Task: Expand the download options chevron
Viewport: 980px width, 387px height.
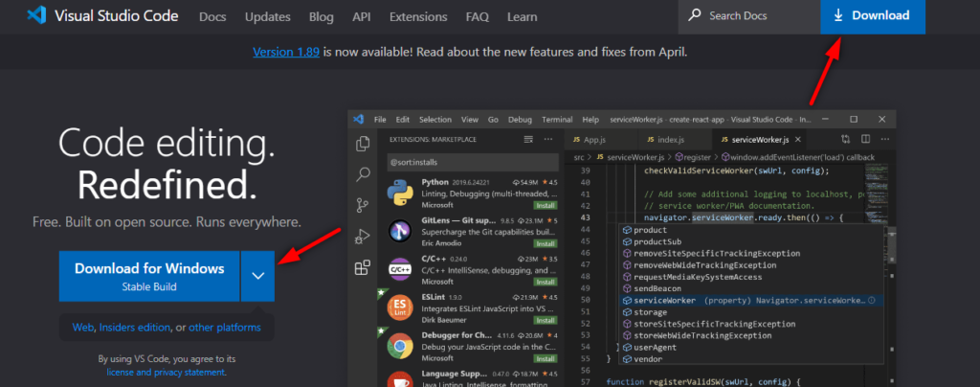Action: (258, 276)
